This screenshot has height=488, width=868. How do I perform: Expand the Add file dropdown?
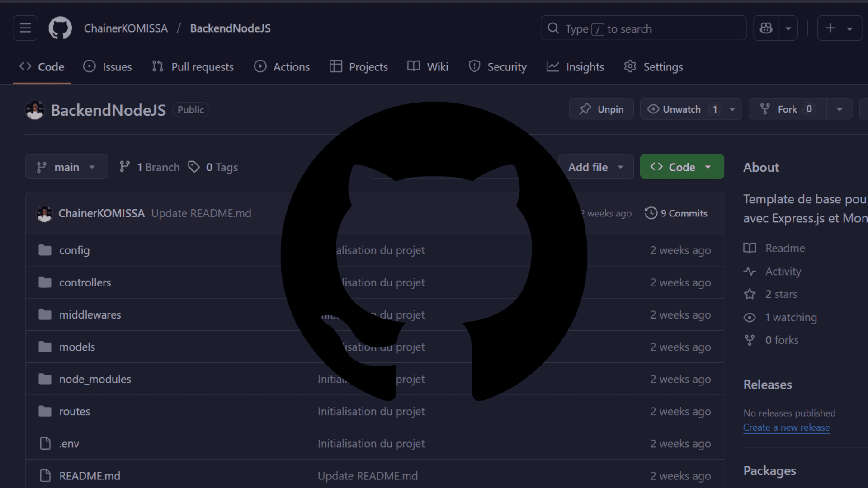click(x=595, y=167)
